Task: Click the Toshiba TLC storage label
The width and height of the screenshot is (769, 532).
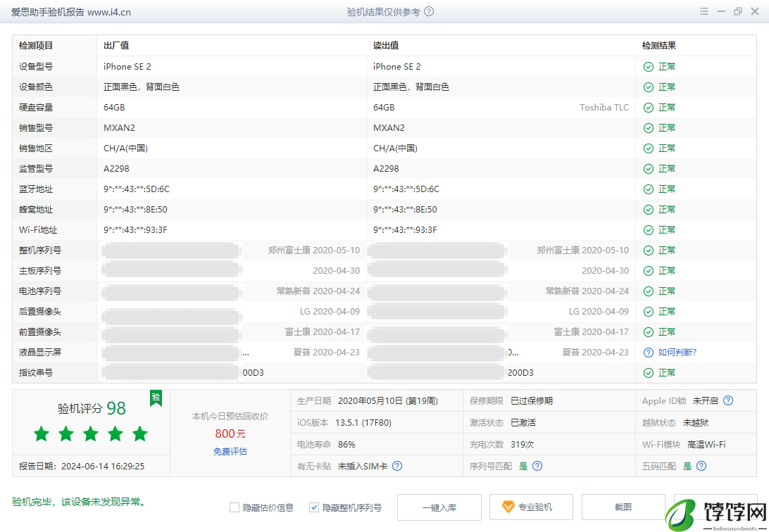Action: (x=604, y=107)
